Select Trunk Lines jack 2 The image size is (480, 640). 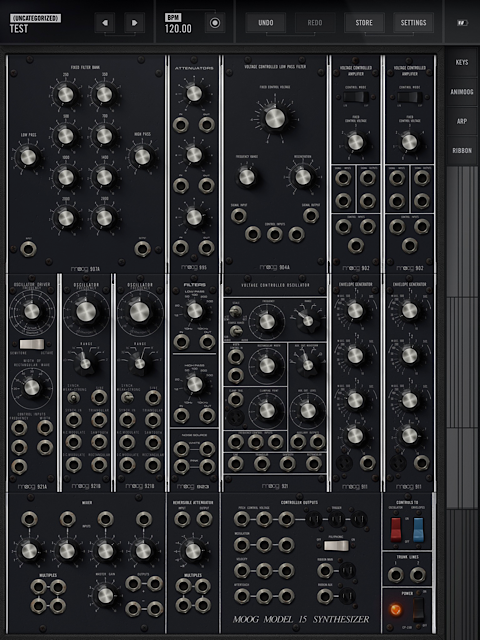pos(418,575)
